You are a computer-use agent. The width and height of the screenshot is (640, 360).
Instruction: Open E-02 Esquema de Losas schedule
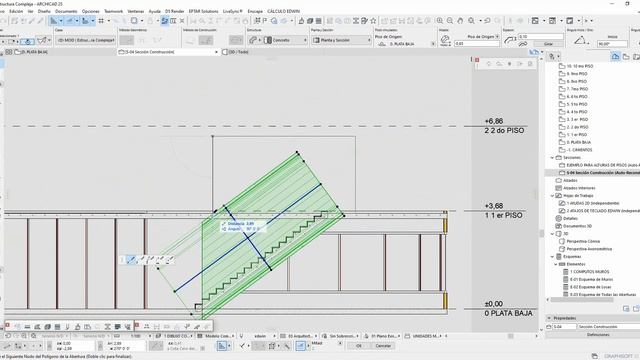591,287
